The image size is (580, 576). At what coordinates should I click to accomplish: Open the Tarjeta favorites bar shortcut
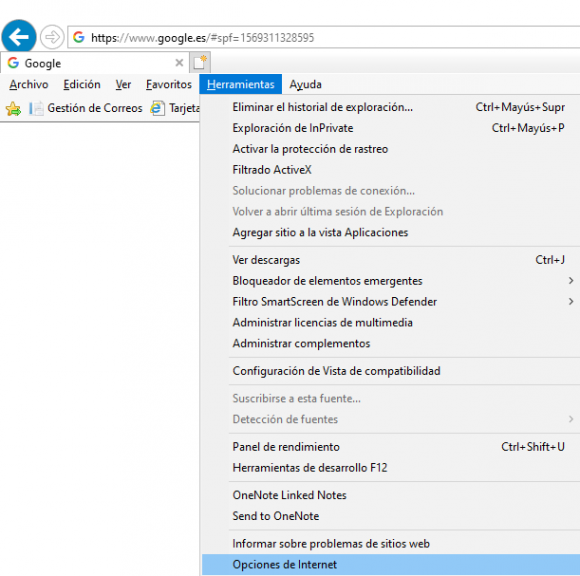click(175, 108)
